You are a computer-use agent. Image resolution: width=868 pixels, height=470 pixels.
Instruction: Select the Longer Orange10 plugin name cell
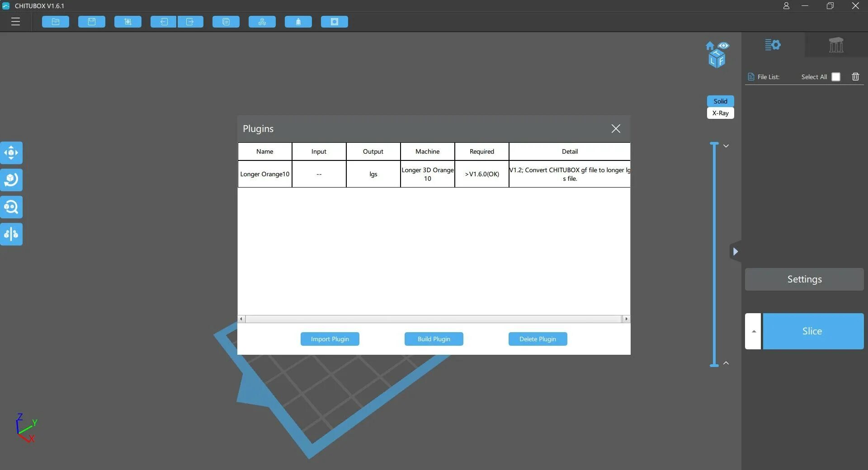pos(265,174)
